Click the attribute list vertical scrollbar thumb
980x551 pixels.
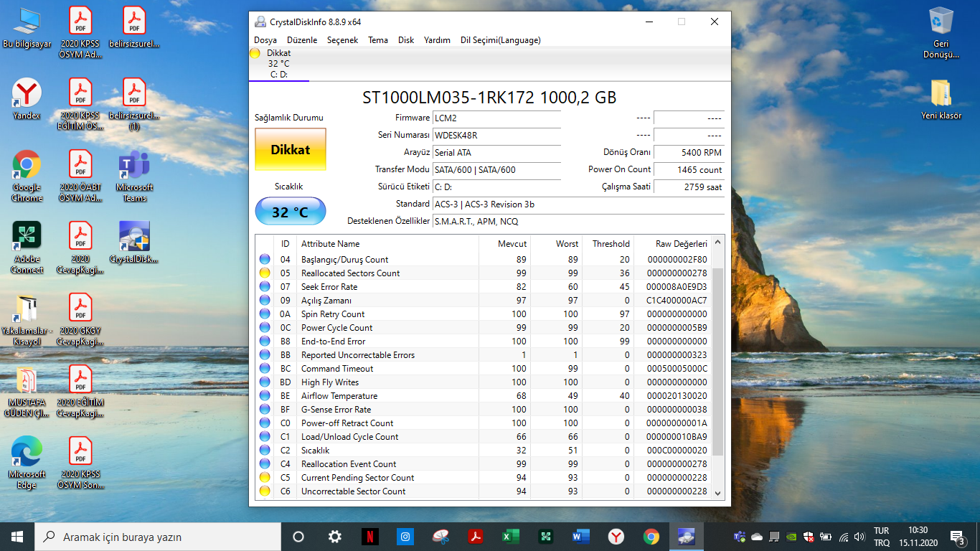[x=717, y=361]
